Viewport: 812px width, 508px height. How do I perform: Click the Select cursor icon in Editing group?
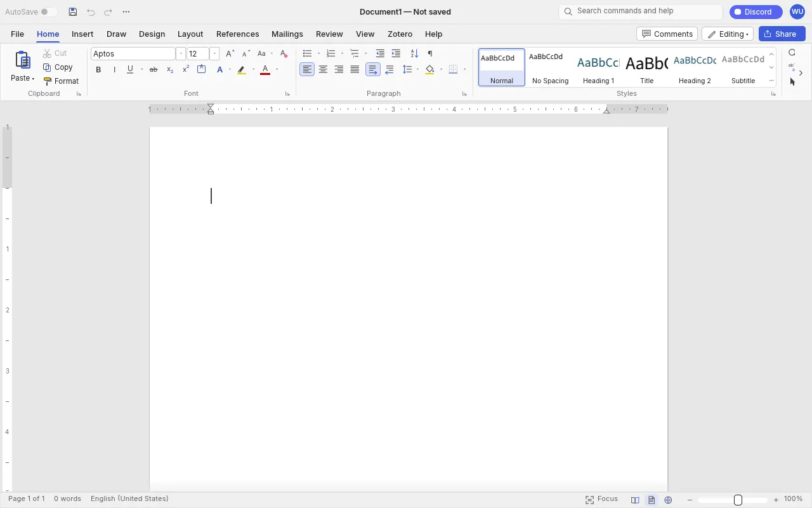pos(792,81)
